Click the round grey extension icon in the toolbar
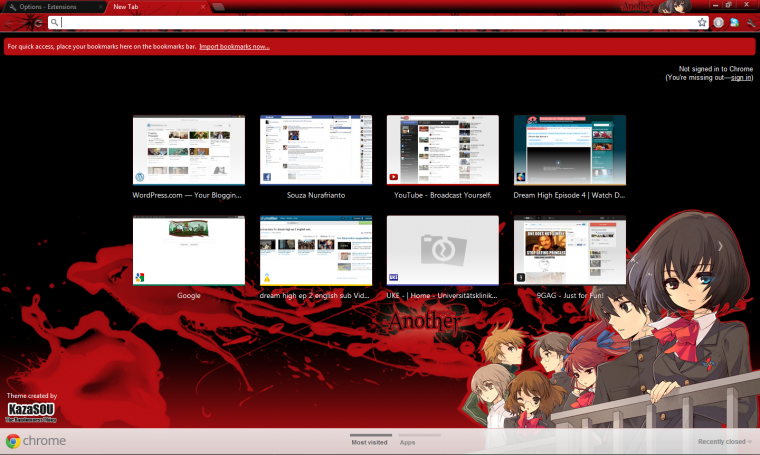This screenshot has width=760, height=455. click(x=718, y=22)
